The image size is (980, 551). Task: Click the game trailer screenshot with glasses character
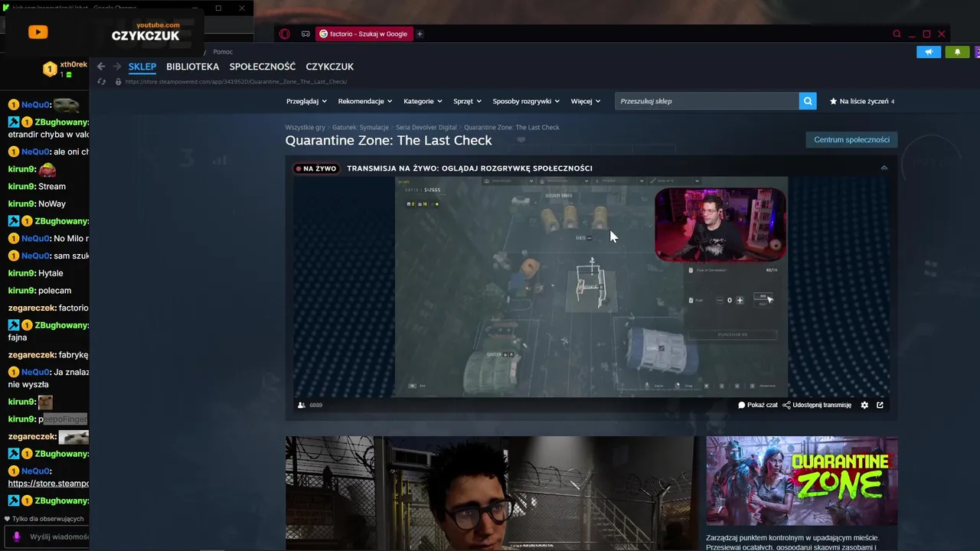[x=492, y=493]
